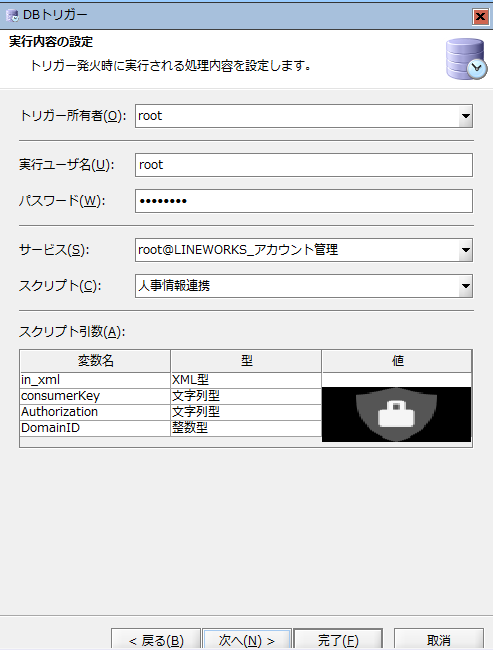
Task: Expand the トリガー所有者 dropdown arrow
Action: (x=466, y=116)
